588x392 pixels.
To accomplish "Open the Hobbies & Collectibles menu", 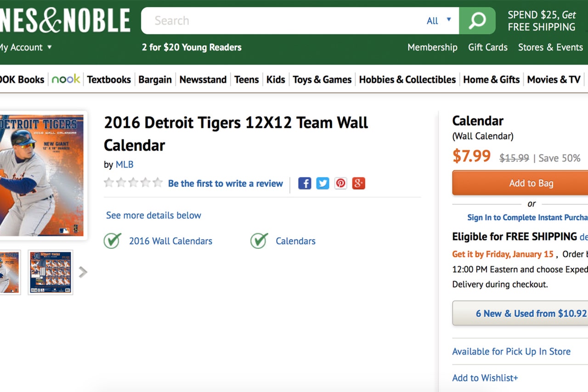I will tap(407, 79).
